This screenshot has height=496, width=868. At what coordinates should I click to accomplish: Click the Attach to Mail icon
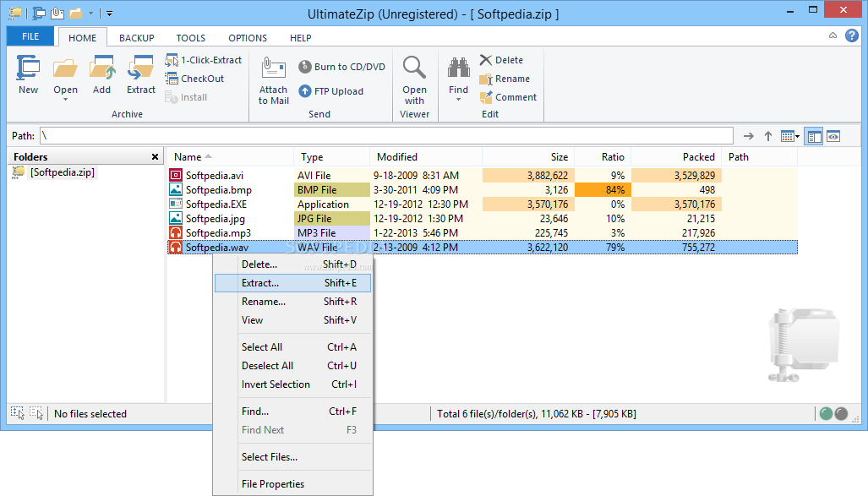pyautogui.click(x=274, y=68)
